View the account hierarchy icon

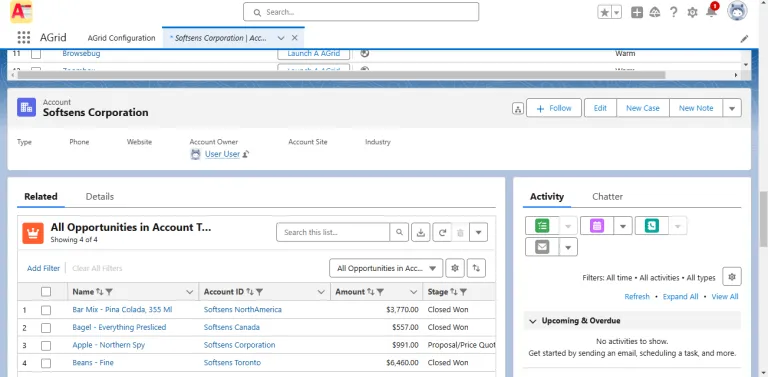(x=518, y=109)
